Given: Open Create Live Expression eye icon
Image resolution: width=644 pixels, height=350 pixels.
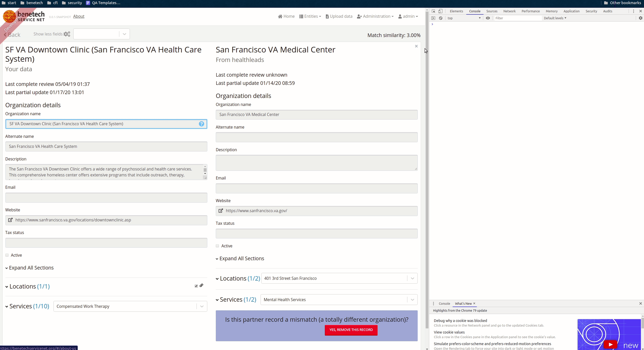Looking at the screenshot, I should tap(488, 18).
